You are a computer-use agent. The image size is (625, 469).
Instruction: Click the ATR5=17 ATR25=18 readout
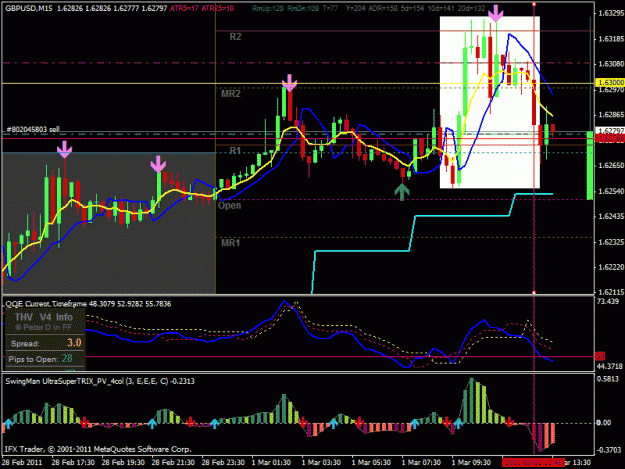pos(202,8)
